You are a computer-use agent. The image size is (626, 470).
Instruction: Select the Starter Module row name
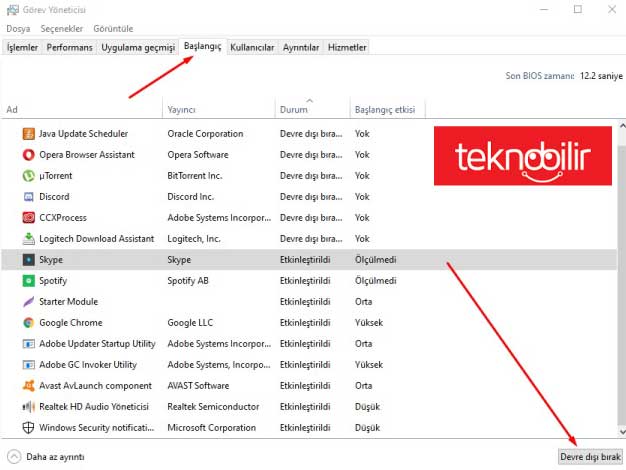coord(68,302)
